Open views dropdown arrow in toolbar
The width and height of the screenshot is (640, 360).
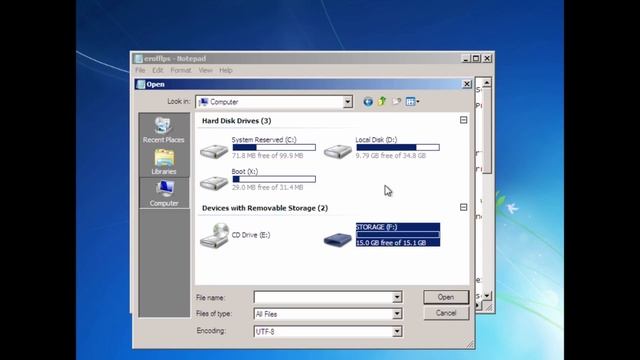(x=418, y=102)
